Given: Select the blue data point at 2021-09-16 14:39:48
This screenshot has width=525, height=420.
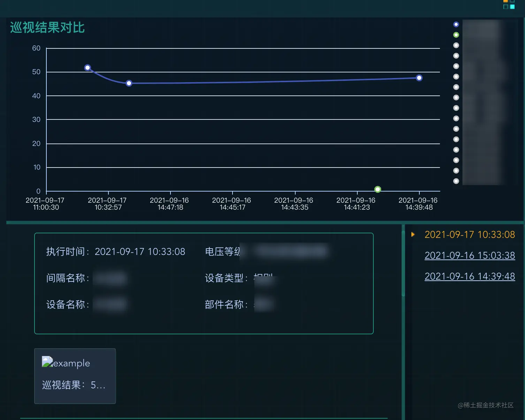Looking at the screenshot, I should pos(419,78).
